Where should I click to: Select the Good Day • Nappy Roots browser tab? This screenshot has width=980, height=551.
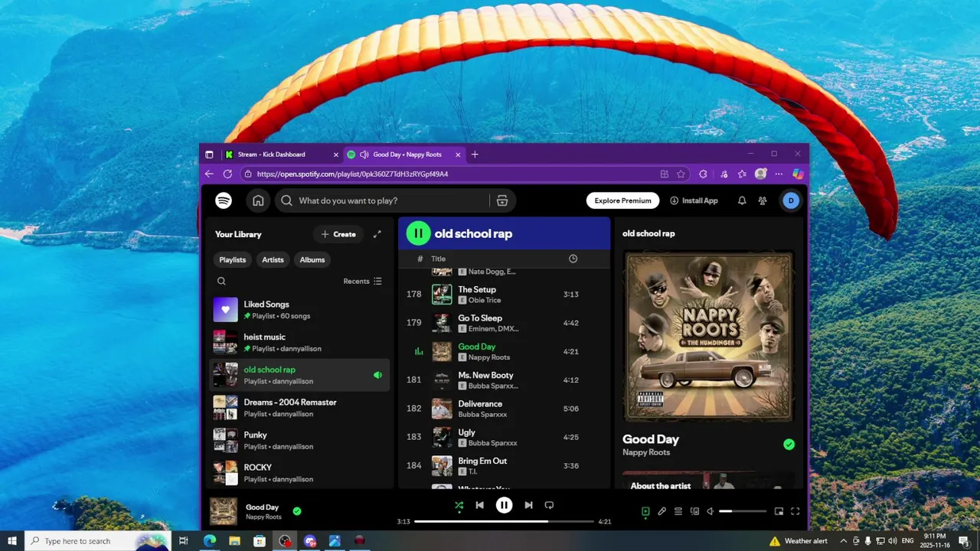pos(407,154)
